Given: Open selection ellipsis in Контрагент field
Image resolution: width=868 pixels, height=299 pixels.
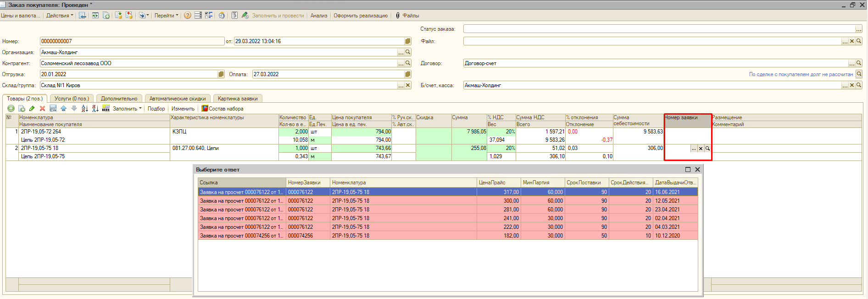Looking at the screenshot, I should (x=401, y=63).
